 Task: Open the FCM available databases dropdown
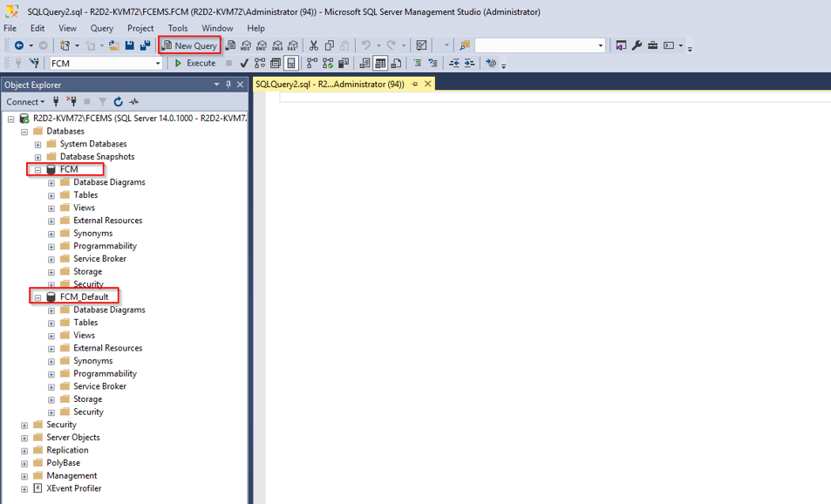click(158, 63)
